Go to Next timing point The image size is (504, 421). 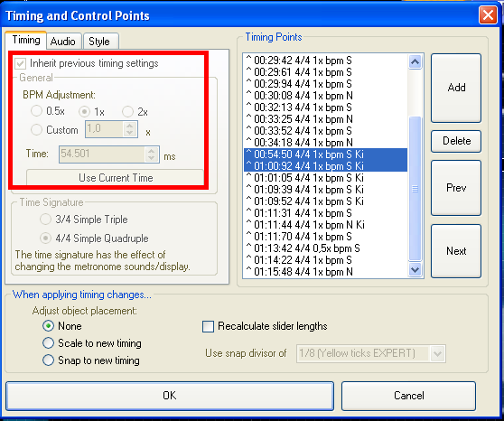[x=456, y=251]
